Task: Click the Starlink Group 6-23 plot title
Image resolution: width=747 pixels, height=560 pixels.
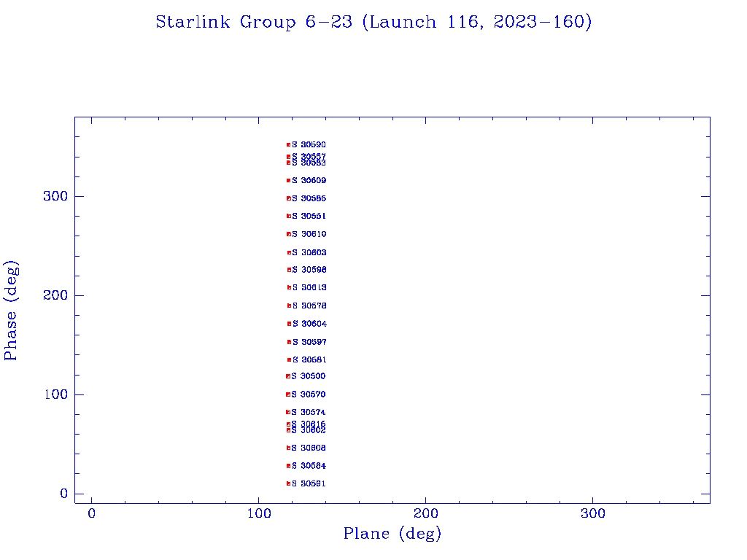Action: pos(373,22)
